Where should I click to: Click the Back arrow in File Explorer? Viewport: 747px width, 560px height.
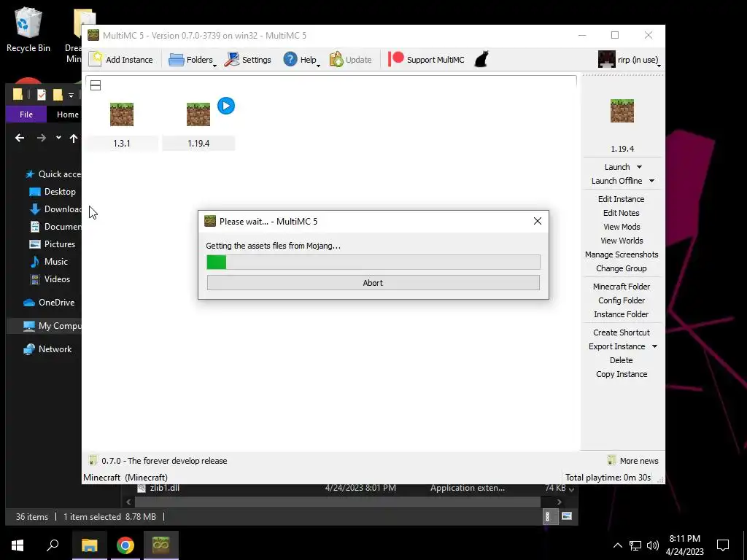(20, 138)
